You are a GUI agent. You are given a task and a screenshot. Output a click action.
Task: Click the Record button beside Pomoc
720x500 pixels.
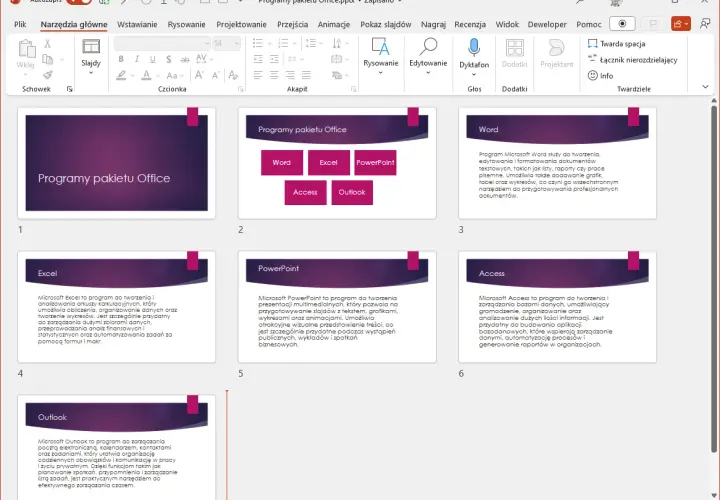click(x=622, y=24)
